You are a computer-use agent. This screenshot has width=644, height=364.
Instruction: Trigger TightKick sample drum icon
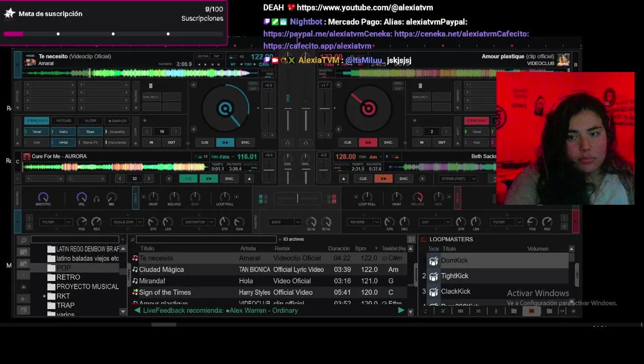tap(433, 277)
